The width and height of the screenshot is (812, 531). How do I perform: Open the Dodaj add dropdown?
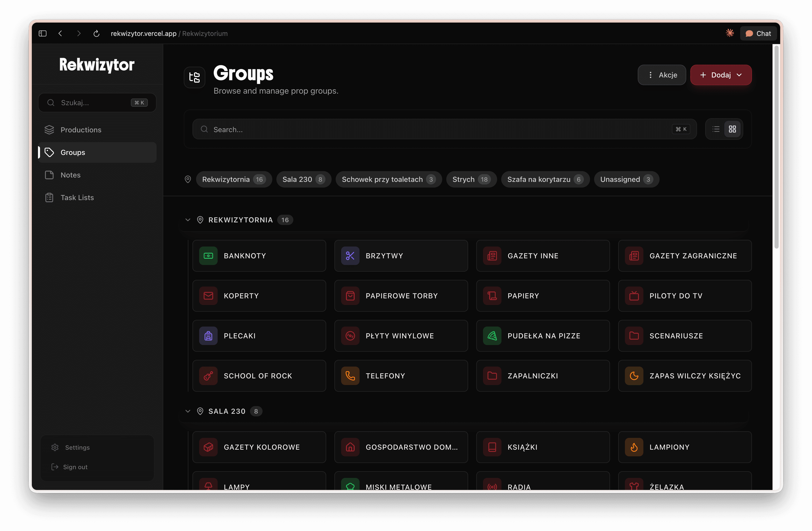click(x=721, y=75)
